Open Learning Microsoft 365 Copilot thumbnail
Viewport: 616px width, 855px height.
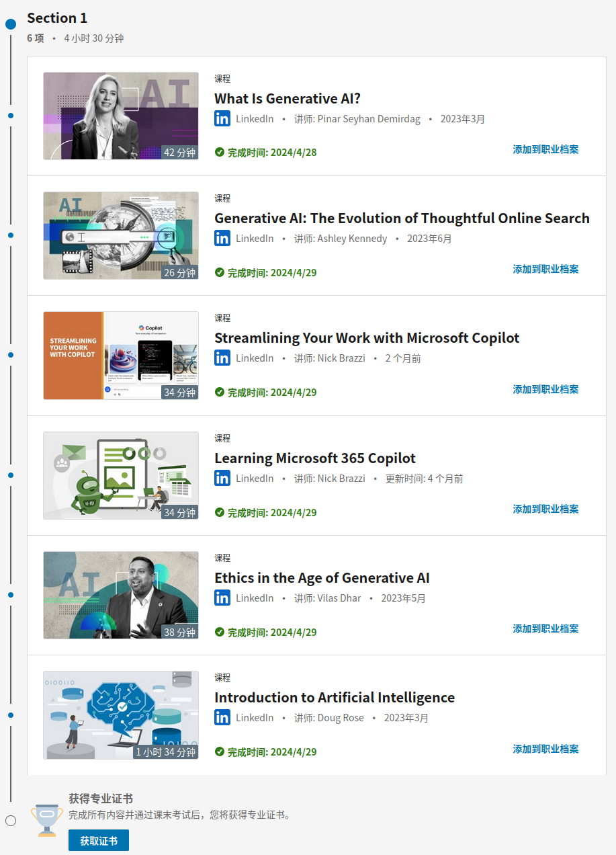click(121, 476)
